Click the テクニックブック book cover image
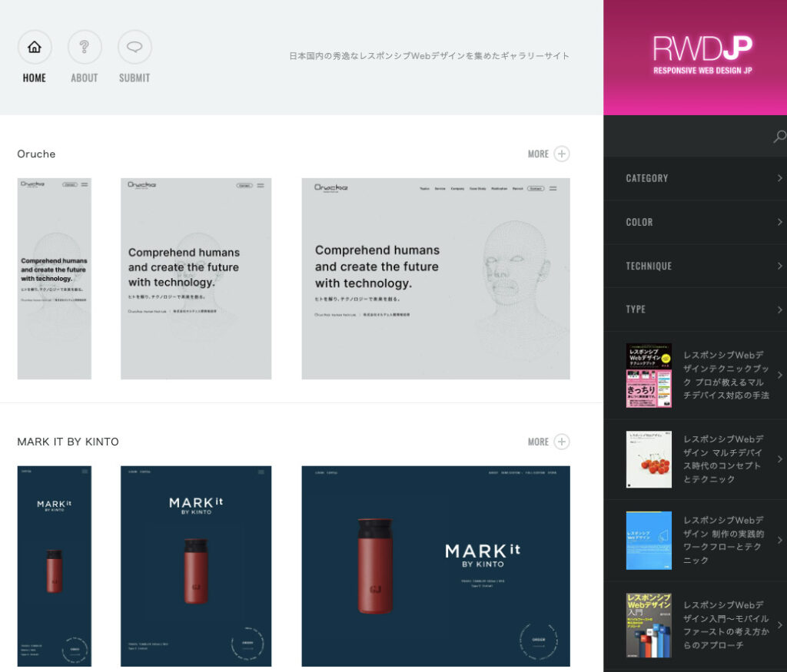Image resolution: width=787 pixels, height=672 pixels. [x=649, y=375]
